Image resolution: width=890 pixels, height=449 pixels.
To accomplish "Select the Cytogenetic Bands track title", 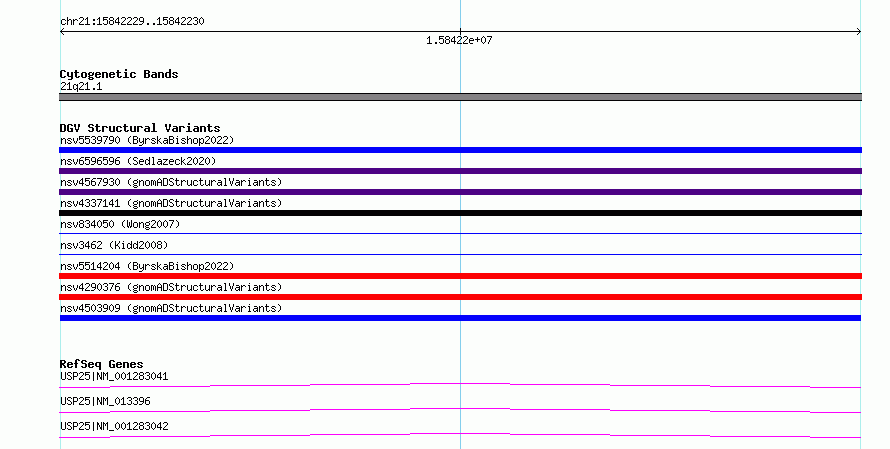I will pos(119,74).
